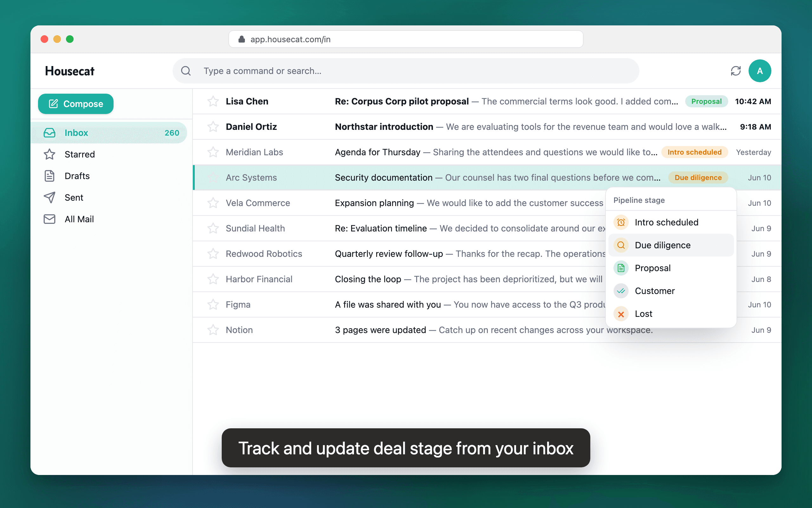Star the Daniel Ortiz email

click(213, 127)
